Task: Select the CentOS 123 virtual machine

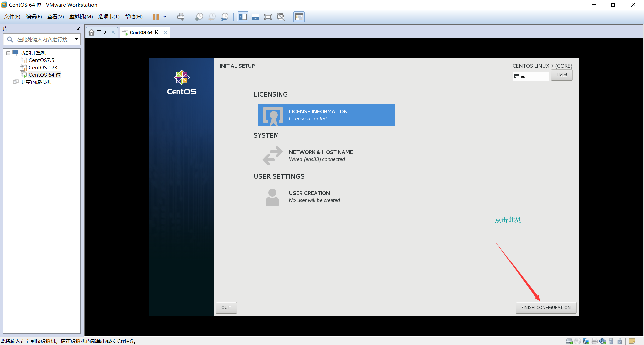Action: tap(43, 67)
